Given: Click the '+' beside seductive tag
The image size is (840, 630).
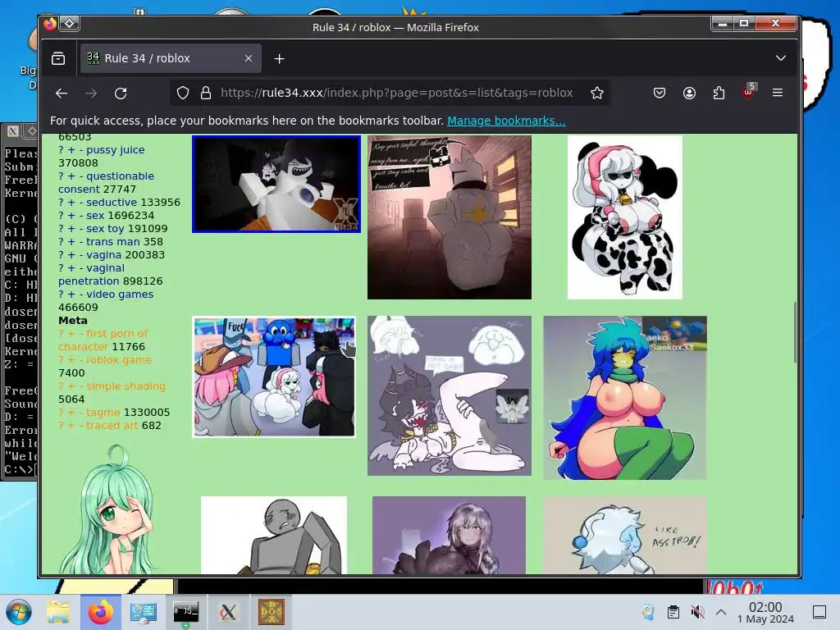Looking at the screenshot, I should (x=71, y=202).
